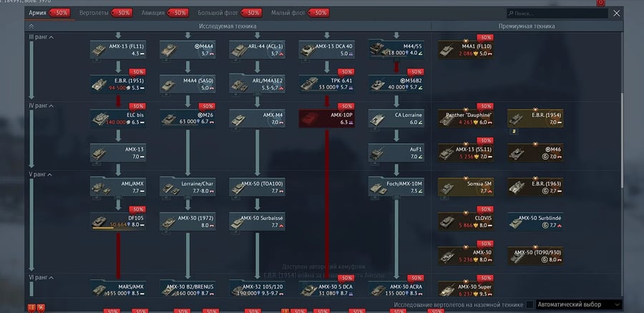Image resolution: width=644 pixels, height=313 pixels.
Task: Open the ELC bis vehicle card
Action: point(118,118)
